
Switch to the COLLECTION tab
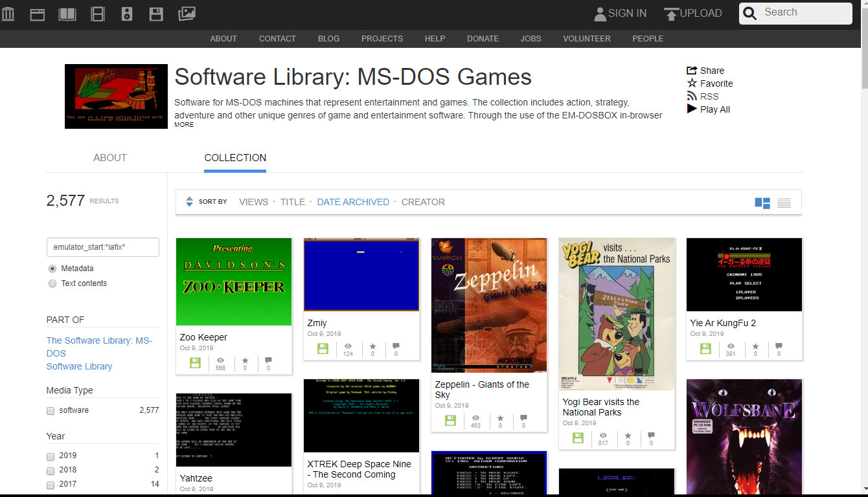(235, 158)
